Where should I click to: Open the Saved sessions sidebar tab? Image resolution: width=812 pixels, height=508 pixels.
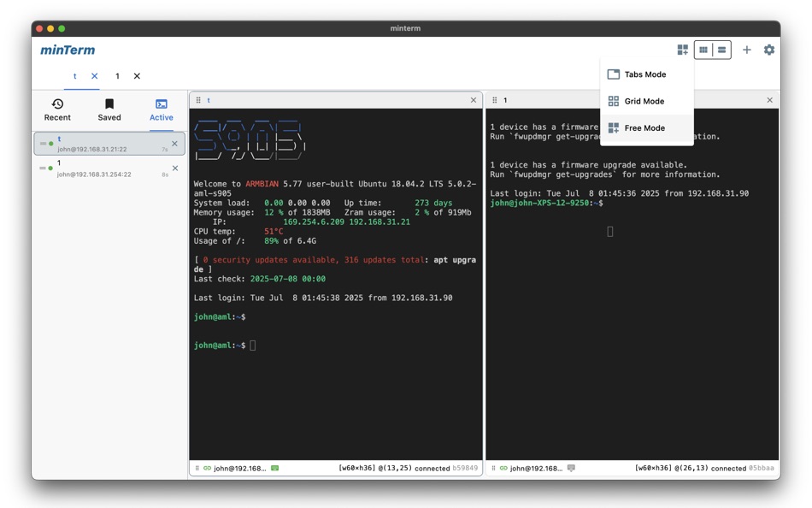109,109
